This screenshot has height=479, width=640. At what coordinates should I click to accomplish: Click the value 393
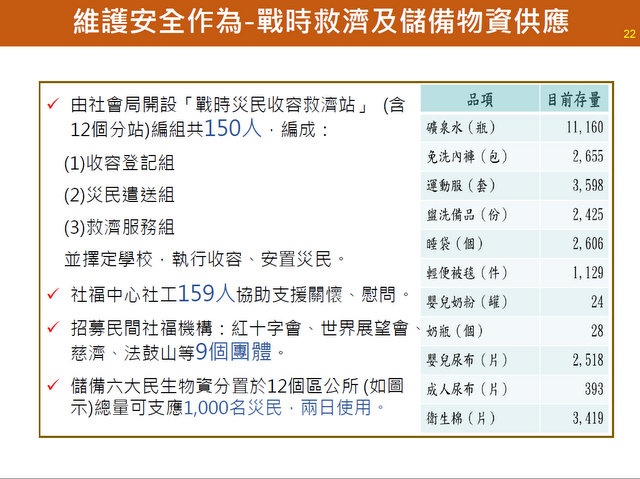(x=594, y=389)
